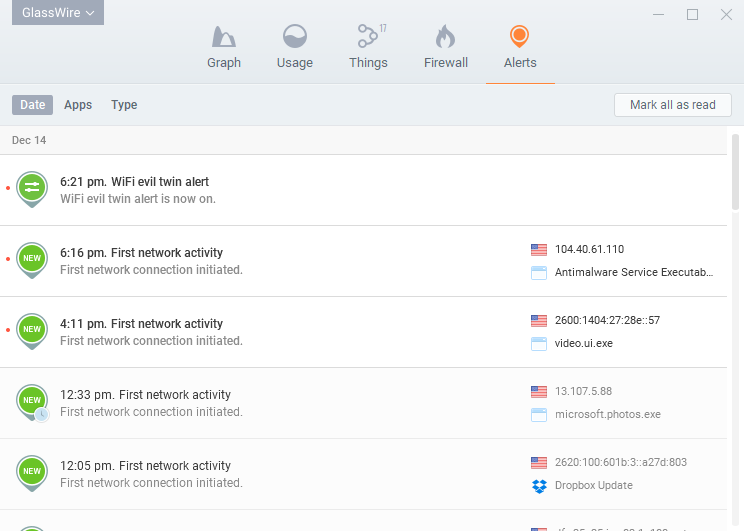The height and width of the screenshot is (531, 744).
Task: Click the app icon for video.ui.exe
Action: (539, 344)
